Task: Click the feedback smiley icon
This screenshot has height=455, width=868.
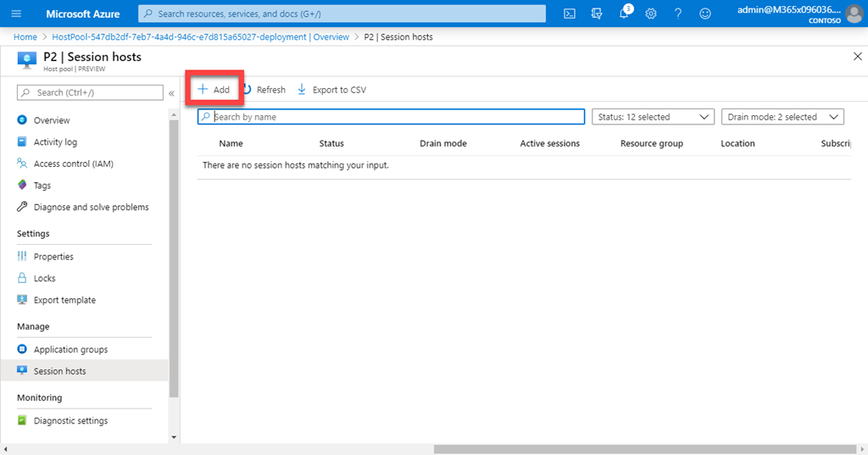Action: [705, 14]
